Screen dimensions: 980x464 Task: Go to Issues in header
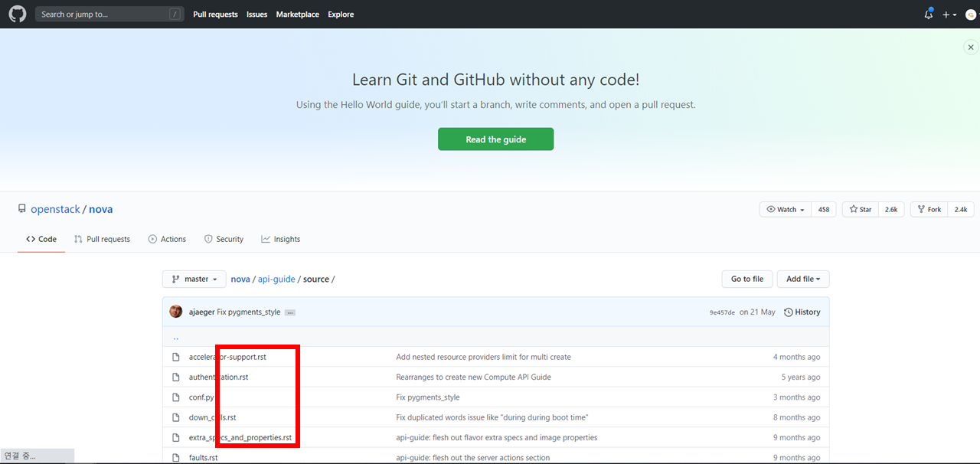256,15
